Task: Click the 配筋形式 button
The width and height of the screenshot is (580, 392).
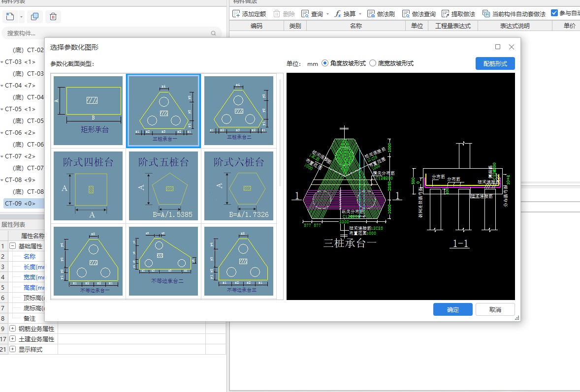Action: coord(495,63)
